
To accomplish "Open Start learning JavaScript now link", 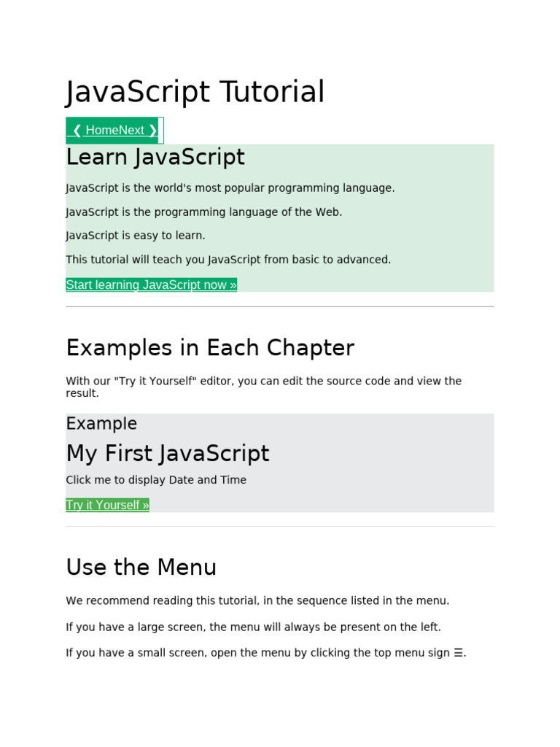I will tap(151, 285).
